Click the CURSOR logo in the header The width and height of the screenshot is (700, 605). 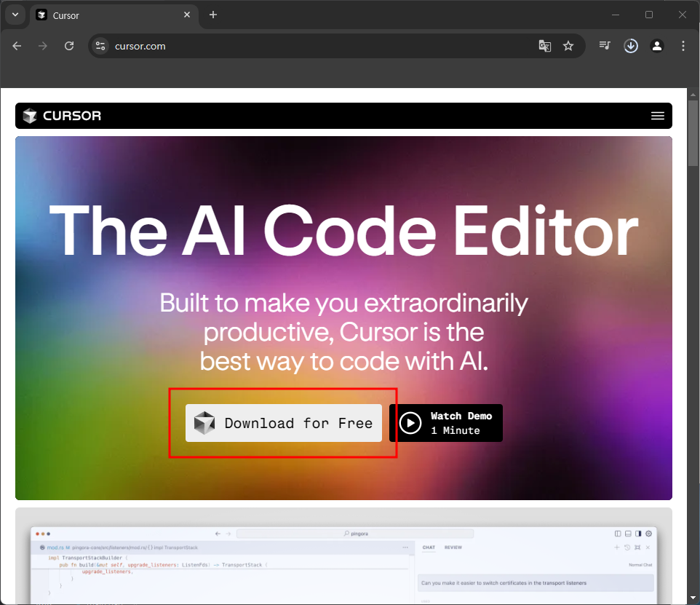[62, 116]
